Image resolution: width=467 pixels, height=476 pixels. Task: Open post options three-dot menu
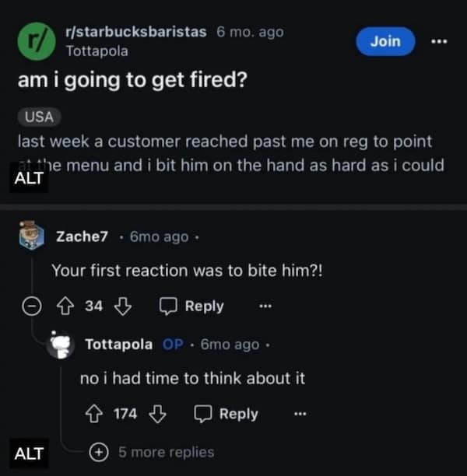click(x=440, y=41)
